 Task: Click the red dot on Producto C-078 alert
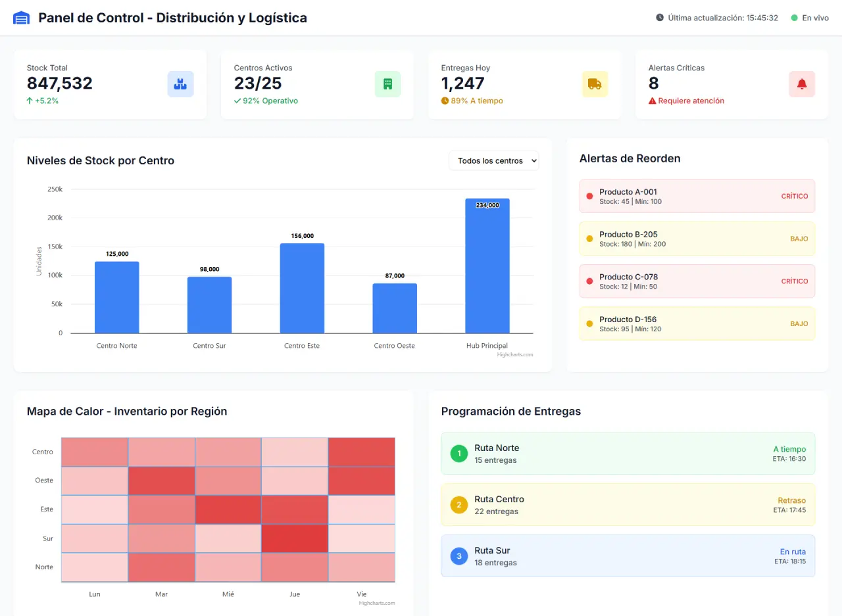coord(589,281)
